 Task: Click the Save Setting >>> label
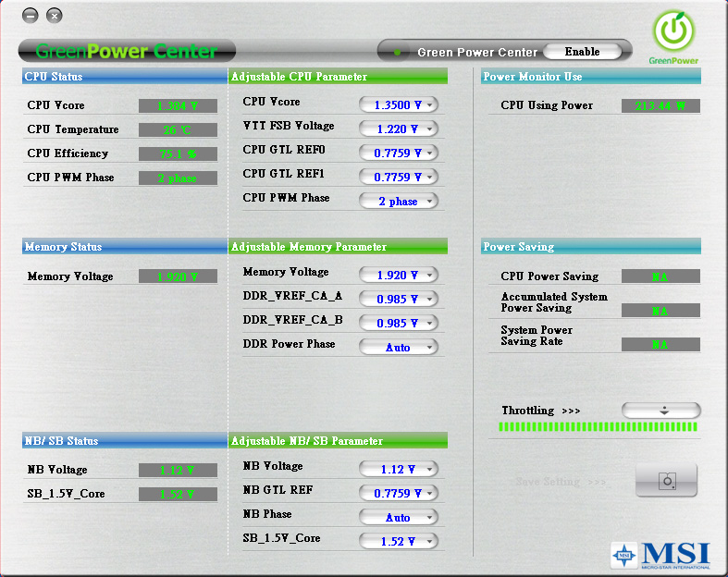(561, 482)
